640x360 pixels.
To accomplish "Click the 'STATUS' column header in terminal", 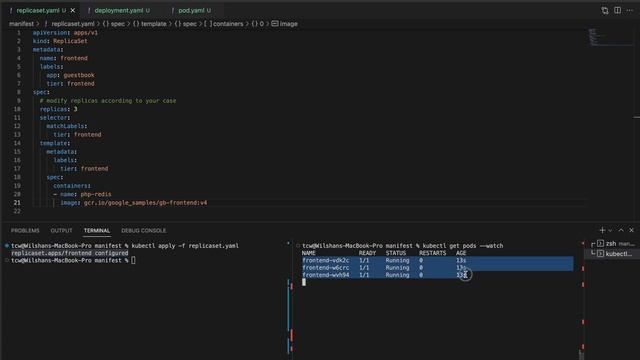I will pos(396,253).
